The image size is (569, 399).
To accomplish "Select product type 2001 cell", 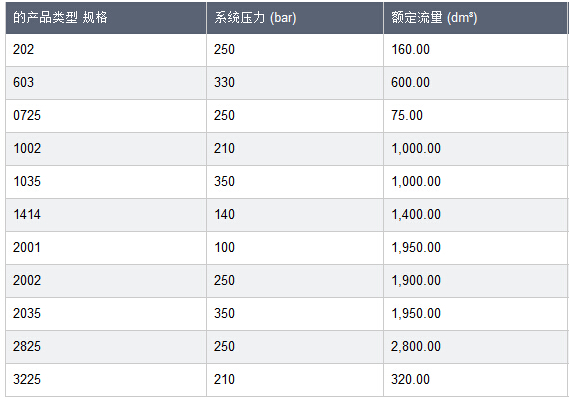I will click(x=106, y=248).
